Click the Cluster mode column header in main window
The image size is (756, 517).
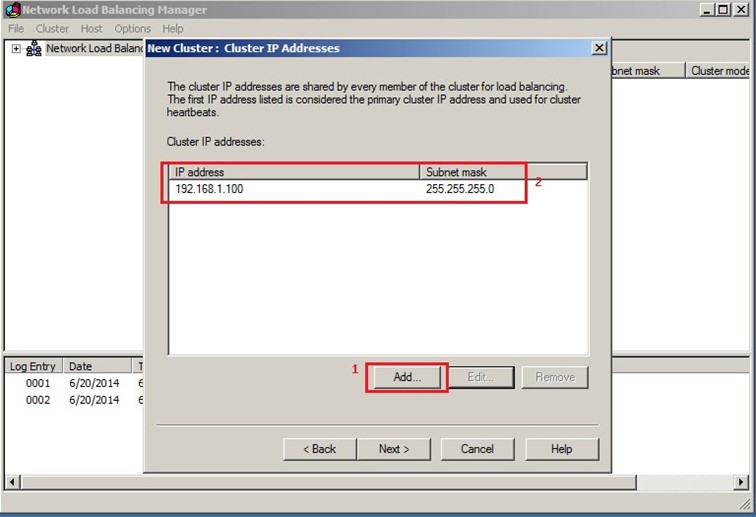[x=718, y=71]
